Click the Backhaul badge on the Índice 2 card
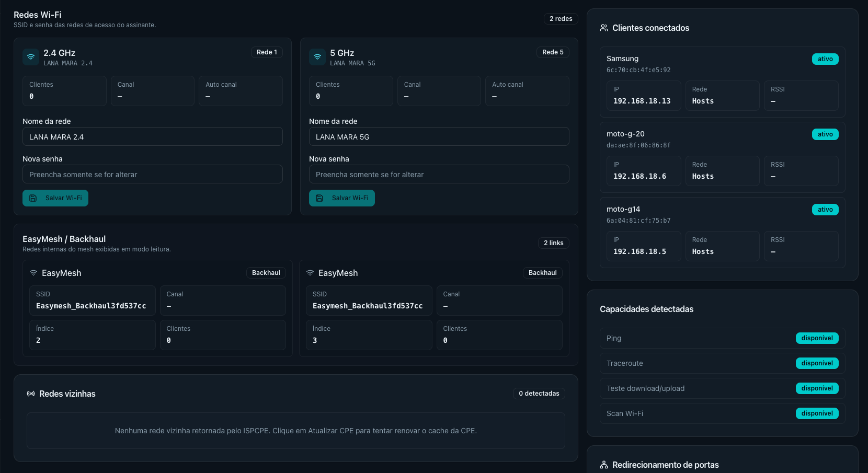The image size is (868, 473). click(266, 273)
